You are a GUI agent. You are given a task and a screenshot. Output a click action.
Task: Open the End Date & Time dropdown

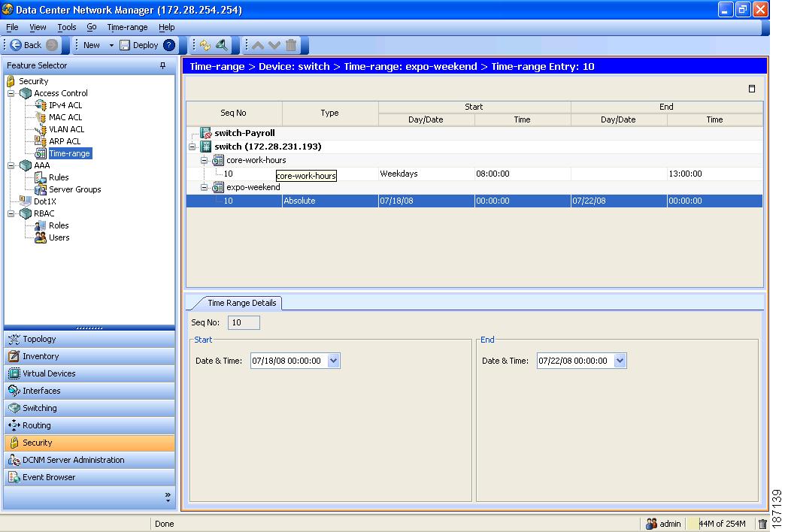pyautogui.click(x=620, y=361)
